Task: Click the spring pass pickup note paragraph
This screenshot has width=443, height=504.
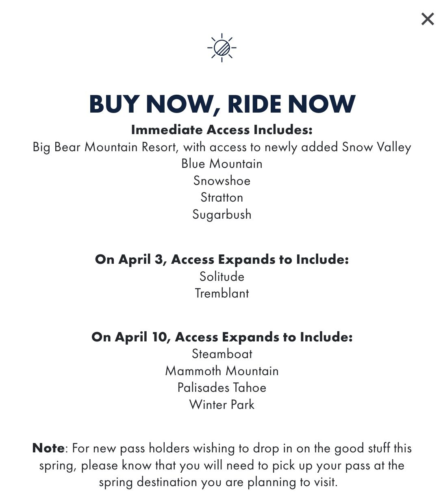Action: (x=221, y=465)
